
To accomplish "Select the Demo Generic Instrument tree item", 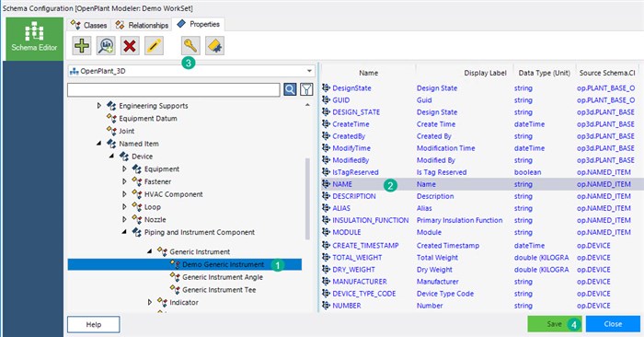I will [185, 264].
